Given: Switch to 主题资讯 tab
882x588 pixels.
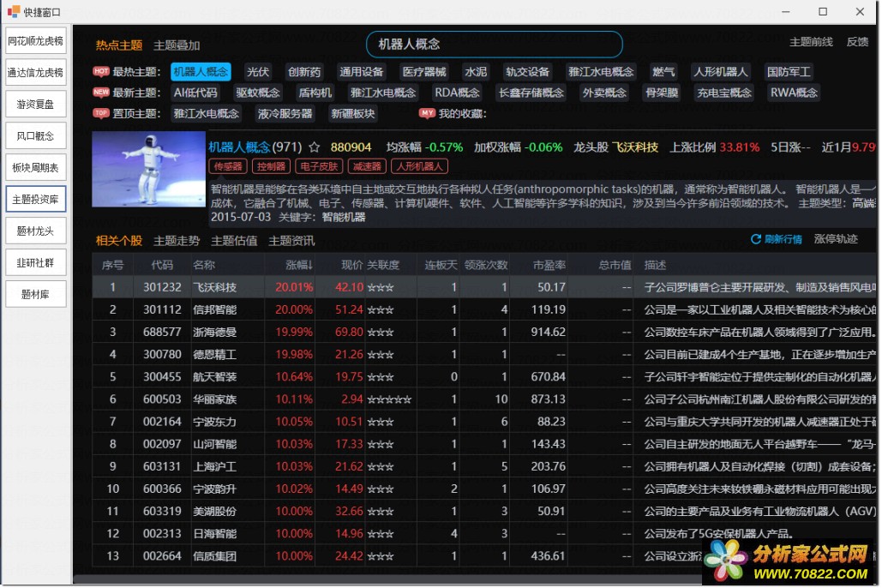Looking at the screenshot, I should pos(291,241).
